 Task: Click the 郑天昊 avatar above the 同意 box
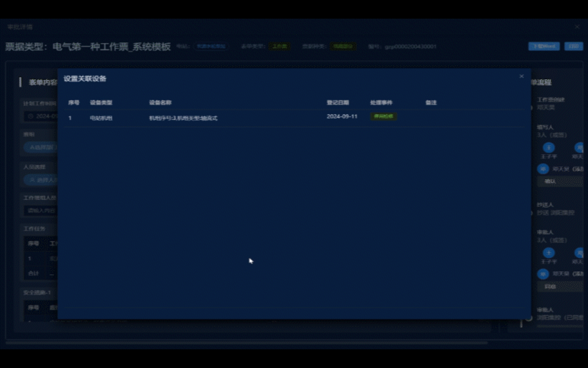tap(543, 274)
